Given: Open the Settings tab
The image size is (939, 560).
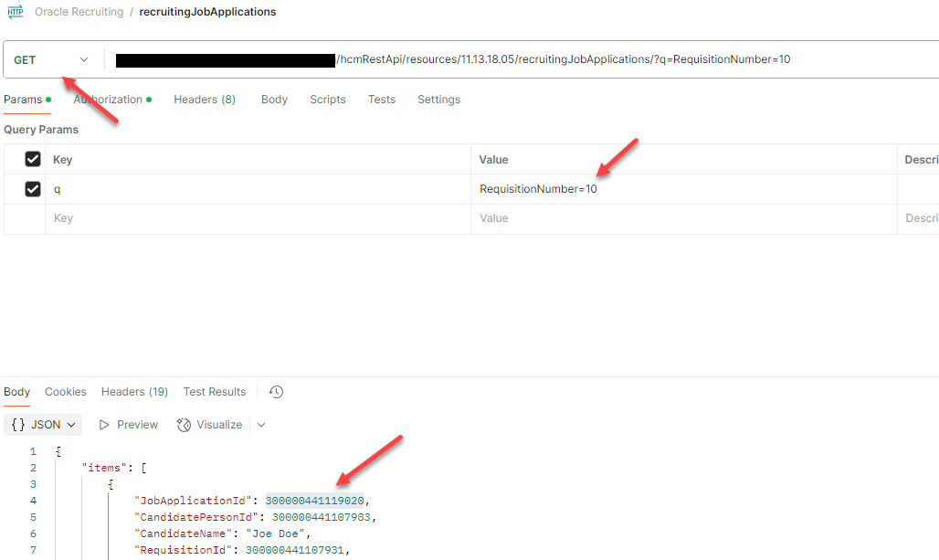Looking at the screenshot, I should pyautogui.click(x=439, y=100).
